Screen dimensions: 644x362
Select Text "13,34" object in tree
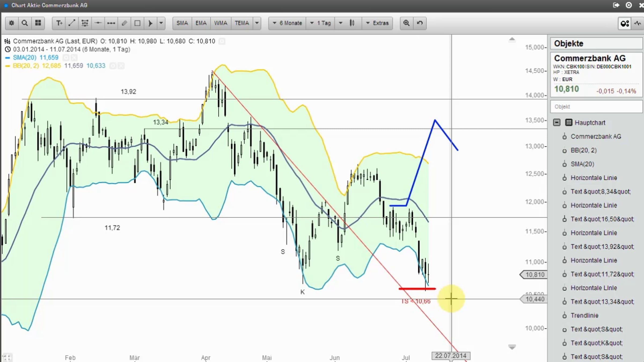point(602,302)
